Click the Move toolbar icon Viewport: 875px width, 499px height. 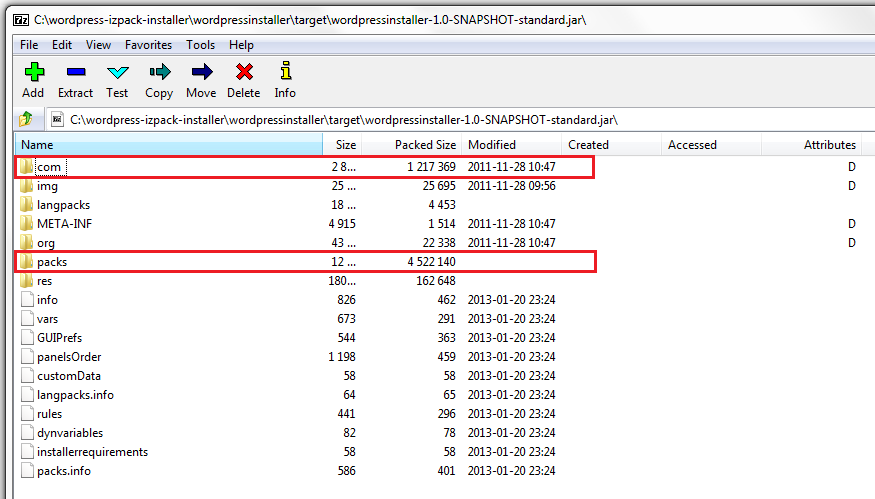click(201, 79)
